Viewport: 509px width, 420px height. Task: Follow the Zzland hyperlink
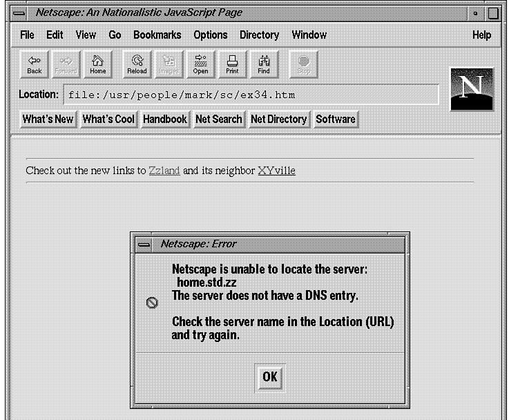pyautogui.click(x=164, y=171)
